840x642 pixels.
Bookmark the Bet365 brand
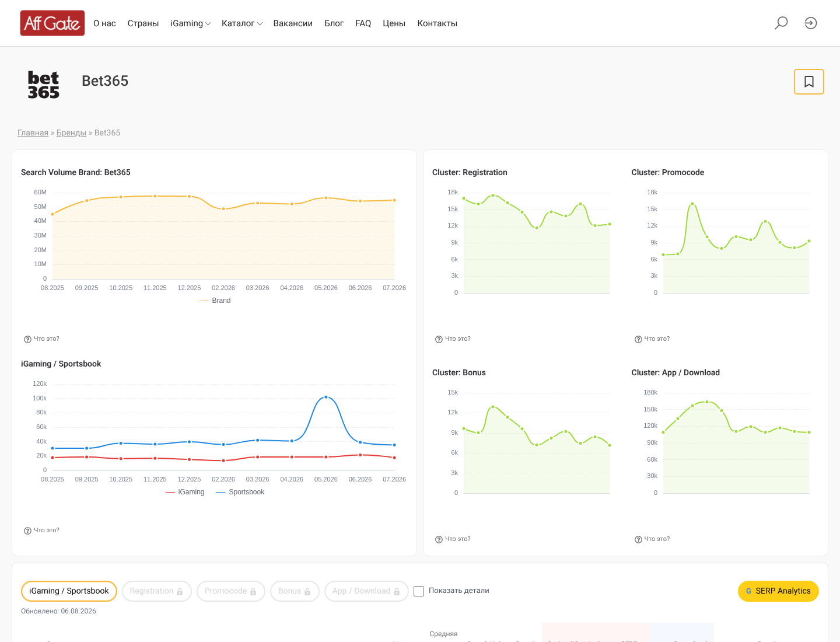click(809, 82)
